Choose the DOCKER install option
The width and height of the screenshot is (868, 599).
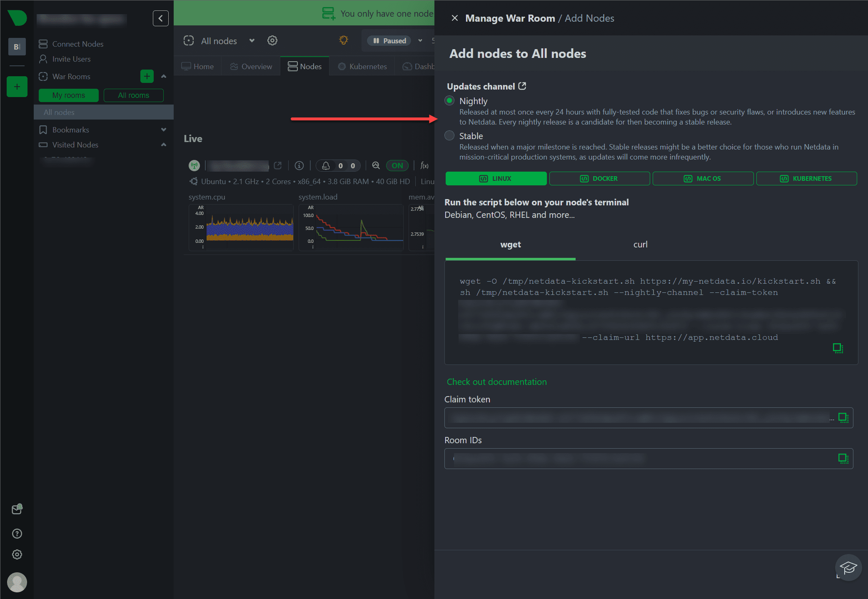(599, 178)
